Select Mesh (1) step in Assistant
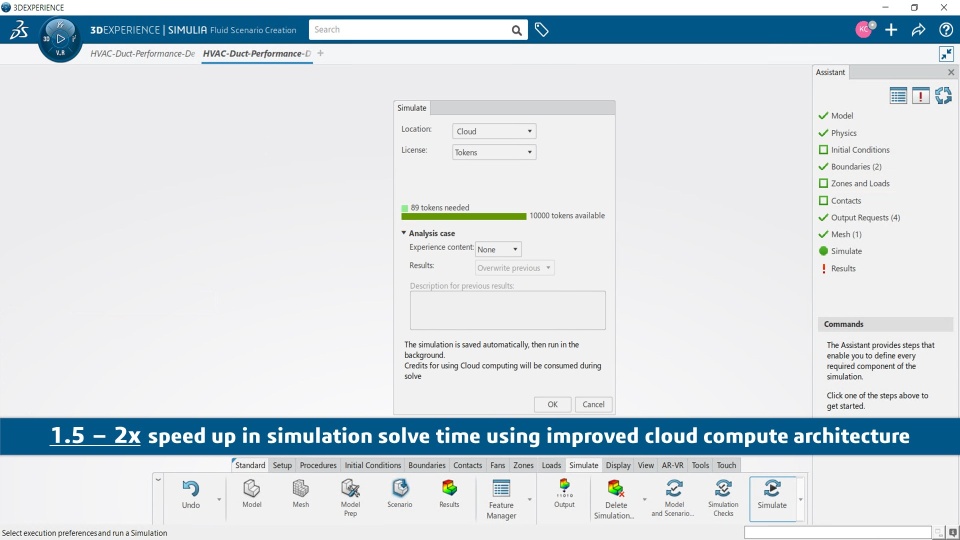Viewport: 960px width, 540px height. point(846,234)
